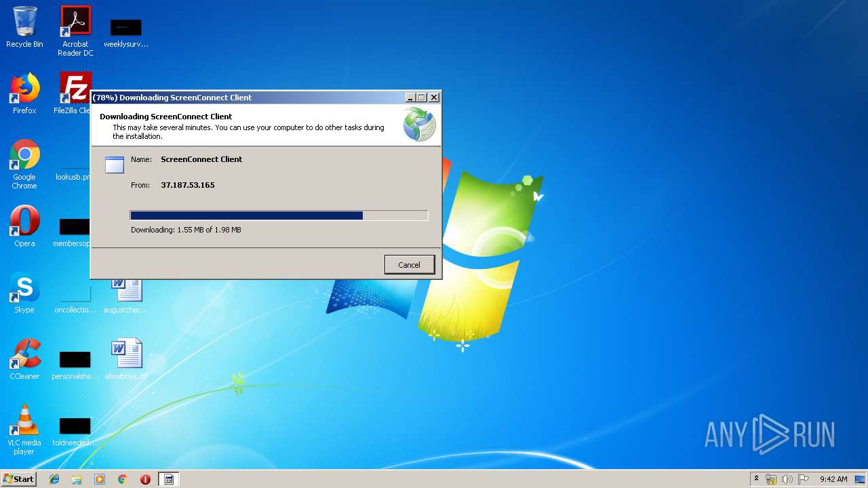The image size is (868, 488).
Task: Click the Downloading 1.55 MB status text
Action: [186, 230]
